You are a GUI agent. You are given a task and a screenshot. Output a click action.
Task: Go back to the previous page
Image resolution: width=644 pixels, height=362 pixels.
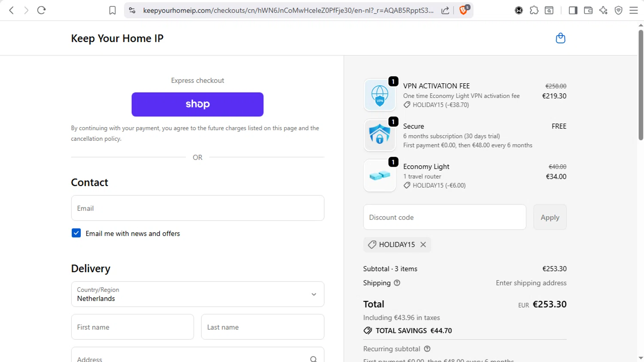12,10
